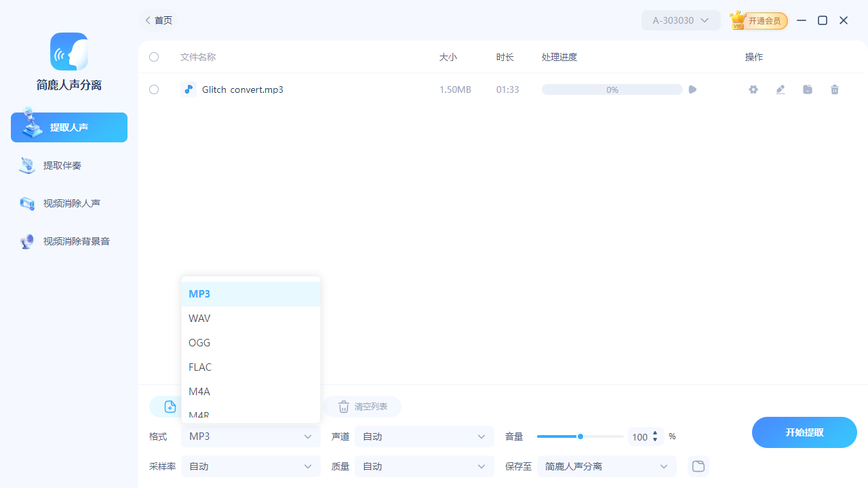Play the Glitch convert.mp3 preview
The image size is (868, 488).
coord(692,89)
